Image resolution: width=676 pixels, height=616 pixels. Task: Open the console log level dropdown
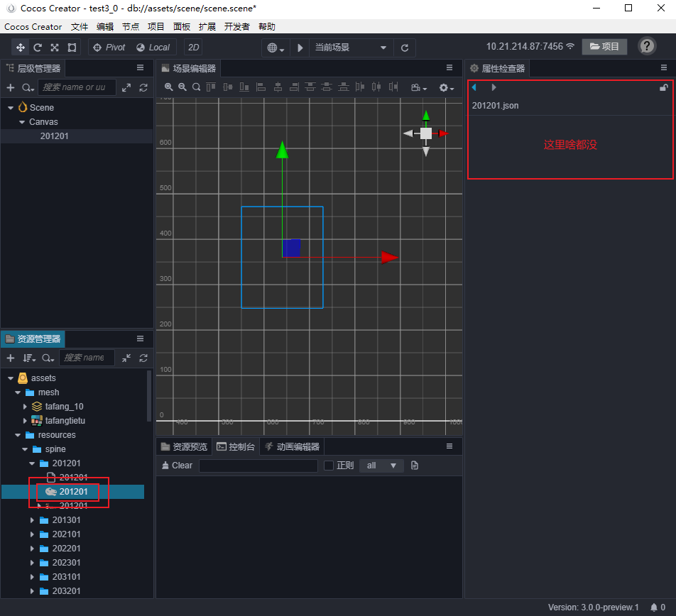381,466
